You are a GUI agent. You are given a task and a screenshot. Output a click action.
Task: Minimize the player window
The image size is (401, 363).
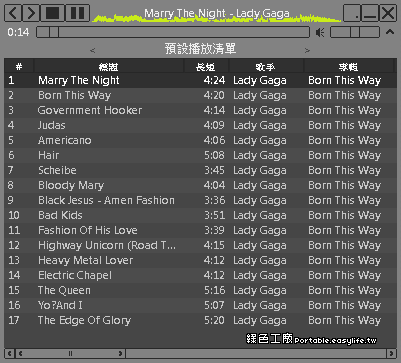(x=370, y=13)
